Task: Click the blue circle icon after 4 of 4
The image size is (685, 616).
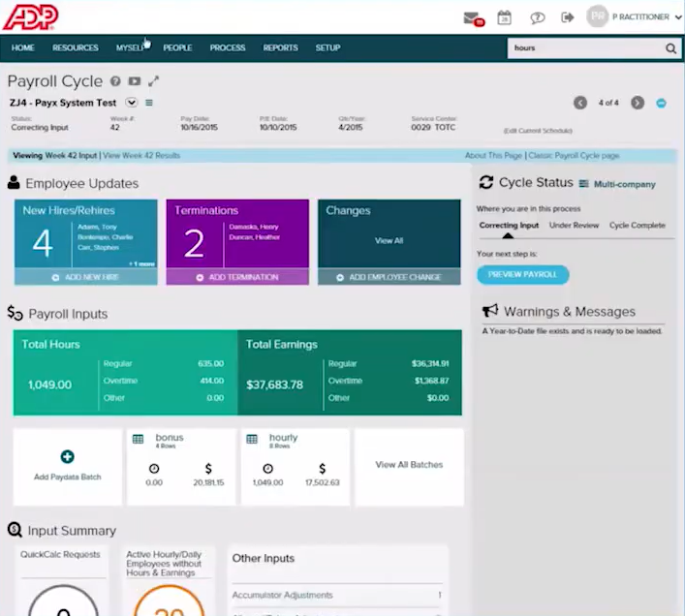Action: coord(661,103)
